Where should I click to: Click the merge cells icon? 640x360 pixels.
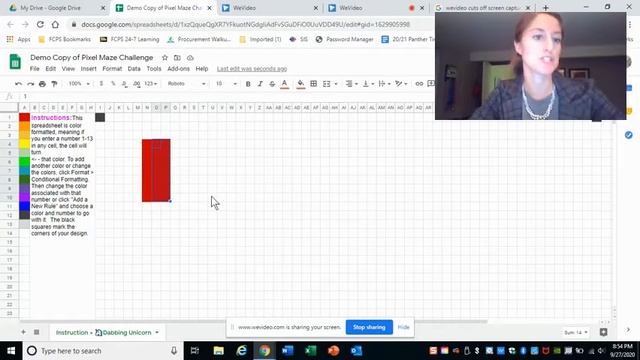click(327, 84)
